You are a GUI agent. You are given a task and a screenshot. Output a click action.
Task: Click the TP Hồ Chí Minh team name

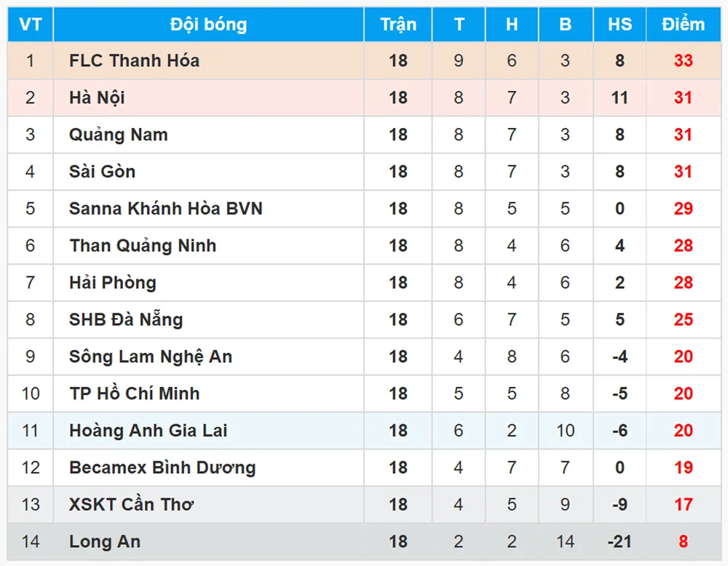click(x=134, y=394)
